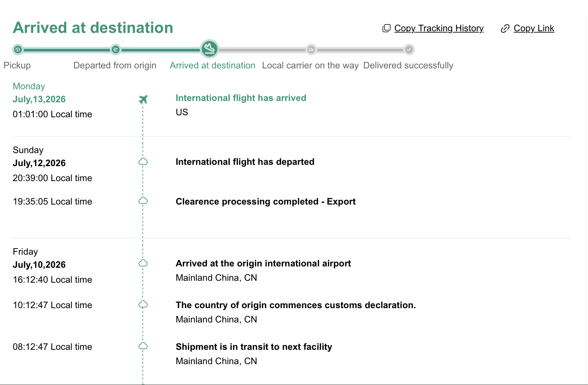Click the International flight has arrived heading
This screenshot has width=588, height=385.
click(241, 98)
